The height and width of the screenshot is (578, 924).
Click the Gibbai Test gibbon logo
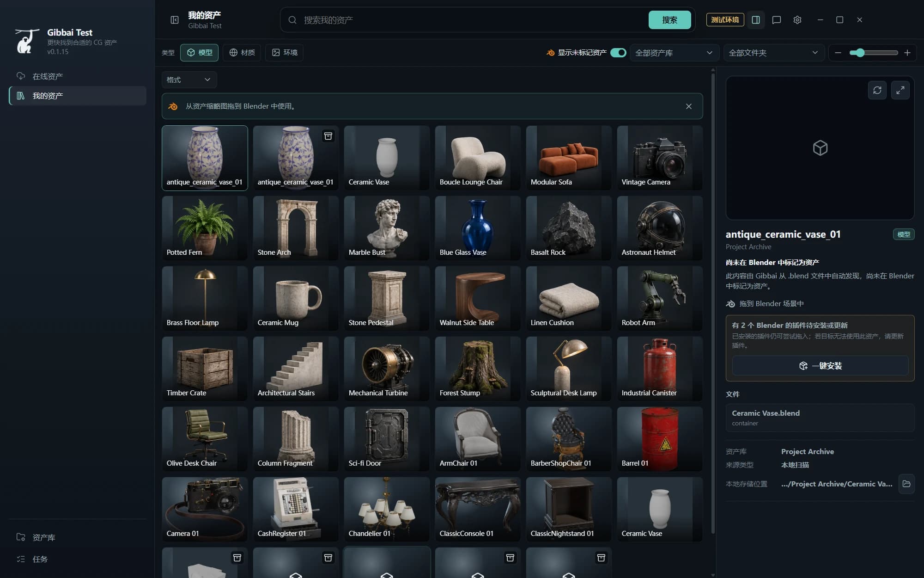pyautogui.click(x=27, y=41)
